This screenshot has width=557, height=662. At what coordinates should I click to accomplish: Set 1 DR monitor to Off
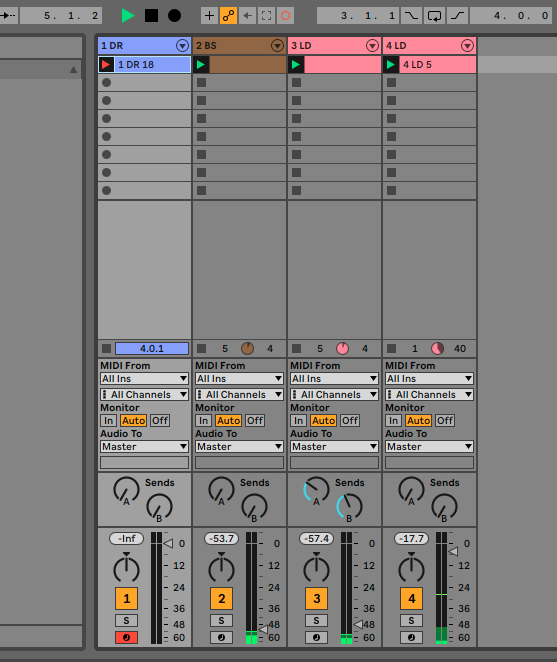pos(160,421)
